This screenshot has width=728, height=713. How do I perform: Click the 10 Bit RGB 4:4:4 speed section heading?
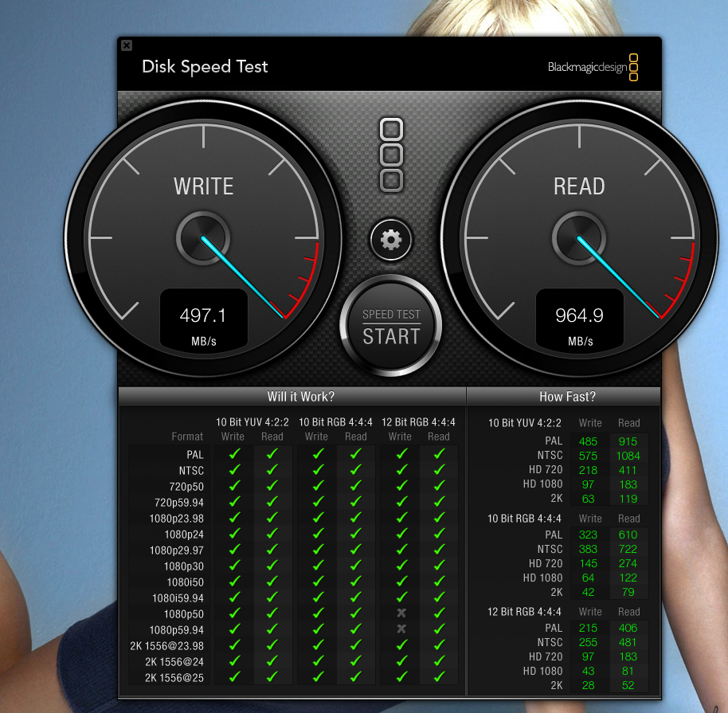[524, 519]
